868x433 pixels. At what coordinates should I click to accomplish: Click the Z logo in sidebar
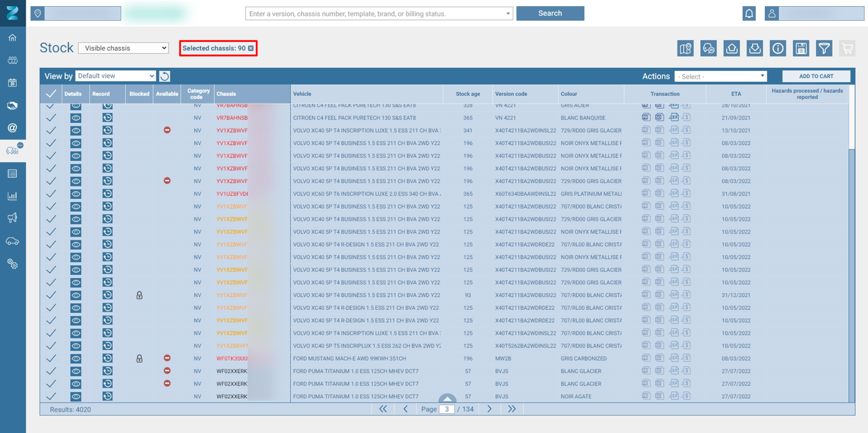12,13
